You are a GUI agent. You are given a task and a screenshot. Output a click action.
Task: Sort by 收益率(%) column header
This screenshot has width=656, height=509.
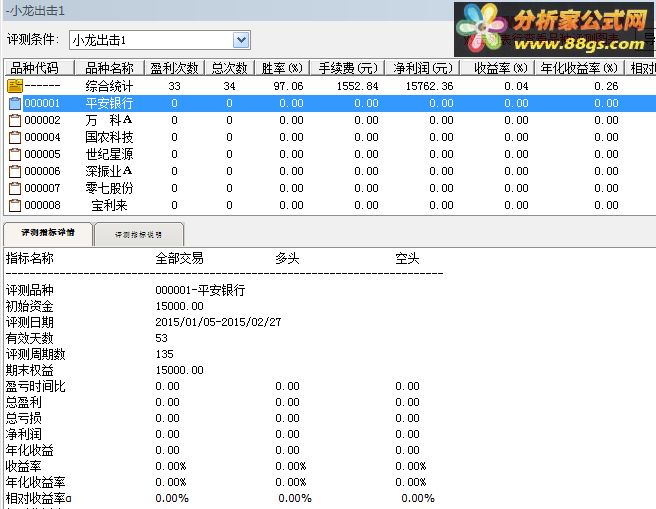coord(497,68)
